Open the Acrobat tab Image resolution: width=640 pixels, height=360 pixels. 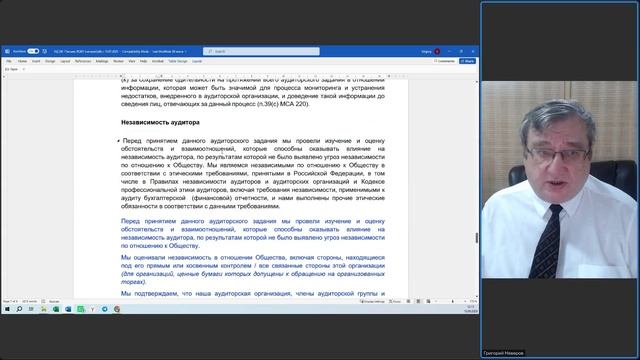click(158, 61)
